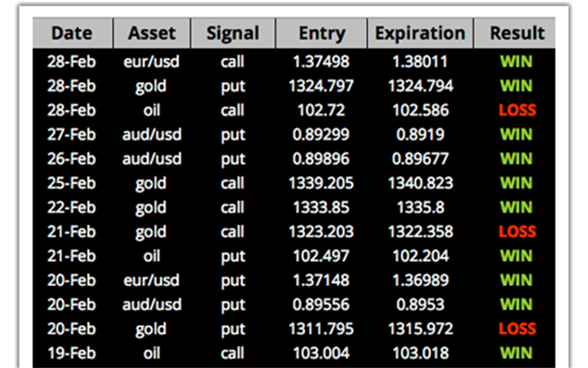Click the entry value 0.89556
Screen dimensions: 588x368
321,305
